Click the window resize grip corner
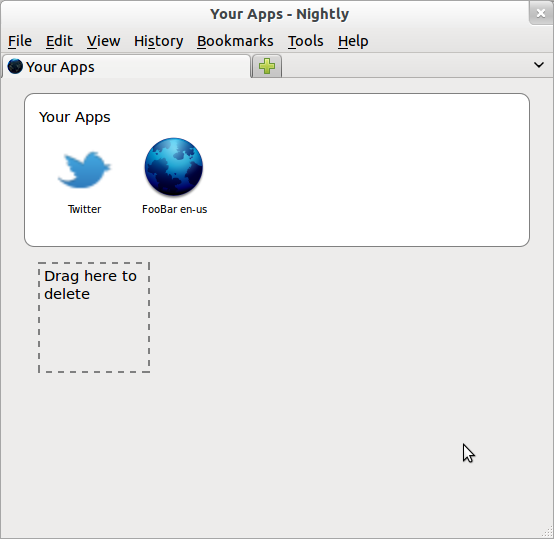554x539 pixels. 548,532
